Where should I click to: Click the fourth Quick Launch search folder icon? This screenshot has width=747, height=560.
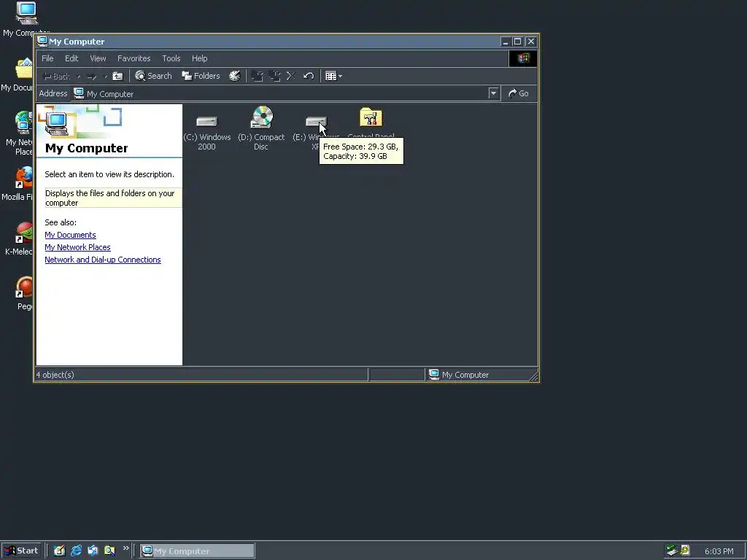click(x=109, y=551)
